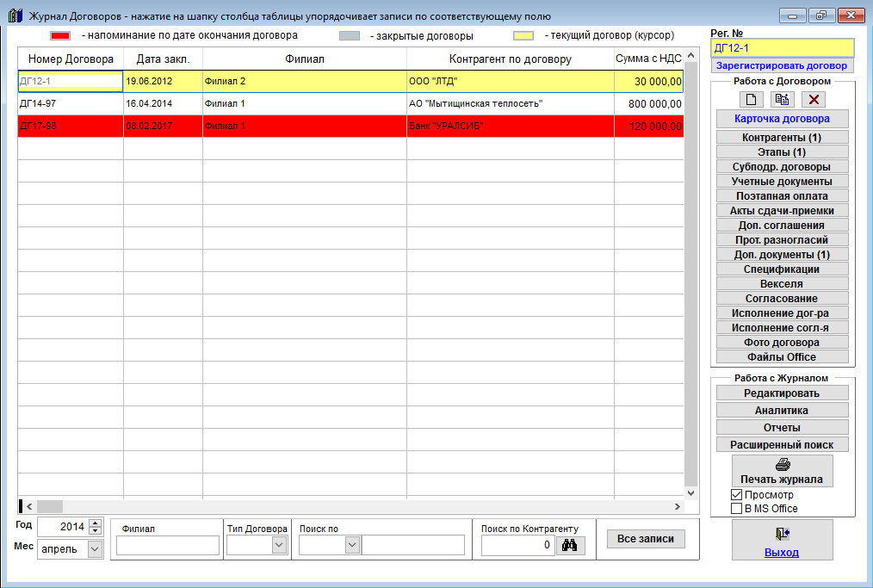Sort by Контрагент по договору header
873x588 pixels.
[511, 59]
